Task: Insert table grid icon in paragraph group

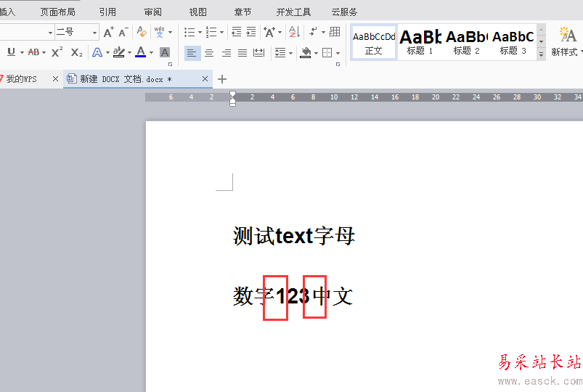Action: pyautogui.click(x=335, y=32)
